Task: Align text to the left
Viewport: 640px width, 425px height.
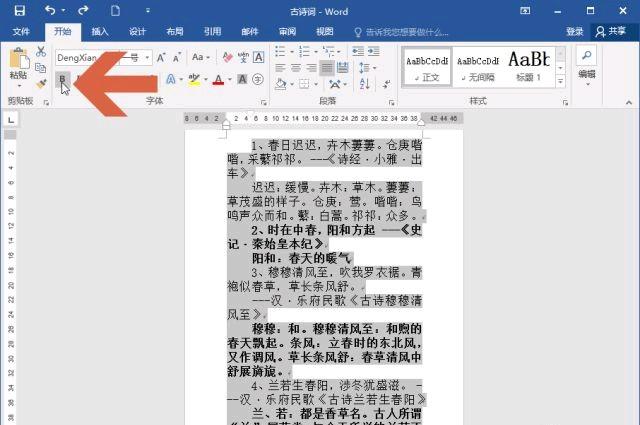Action: 280,68
